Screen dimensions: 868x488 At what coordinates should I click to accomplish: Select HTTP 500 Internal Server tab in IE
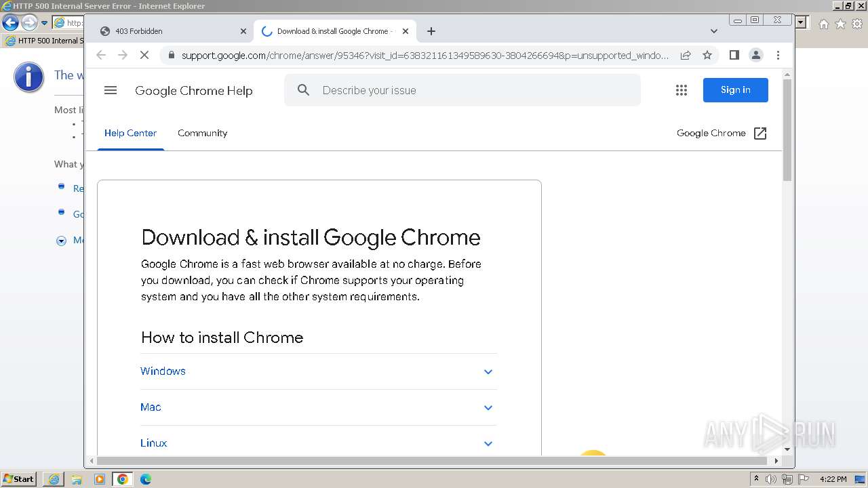click(x=44, y=41)
